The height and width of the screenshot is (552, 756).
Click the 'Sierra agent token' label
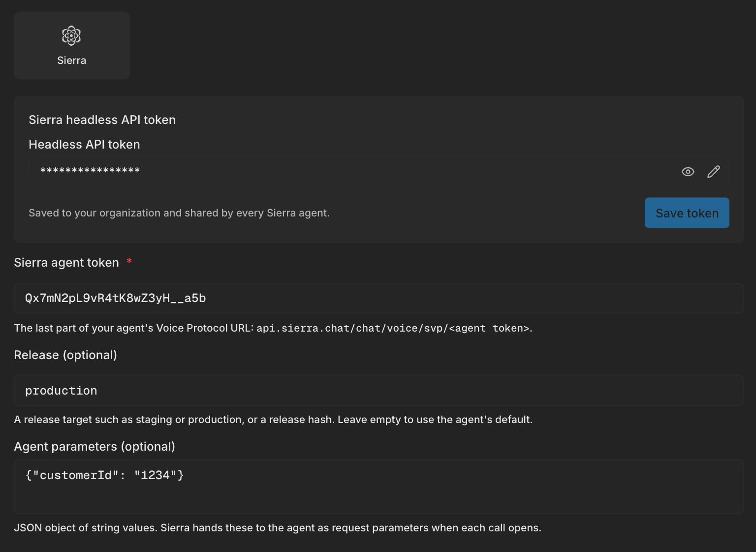[x=66, y=263]
